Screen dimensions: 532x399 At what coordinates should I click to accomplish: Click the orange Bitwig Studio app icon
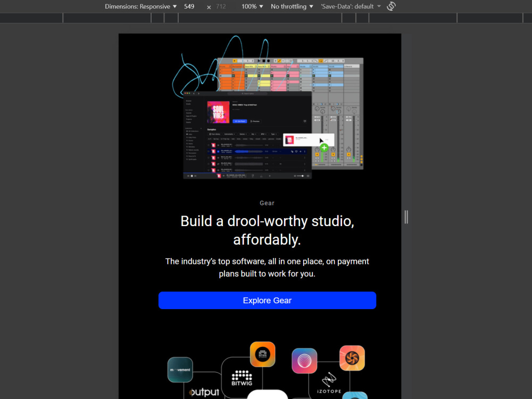(263, 354)
